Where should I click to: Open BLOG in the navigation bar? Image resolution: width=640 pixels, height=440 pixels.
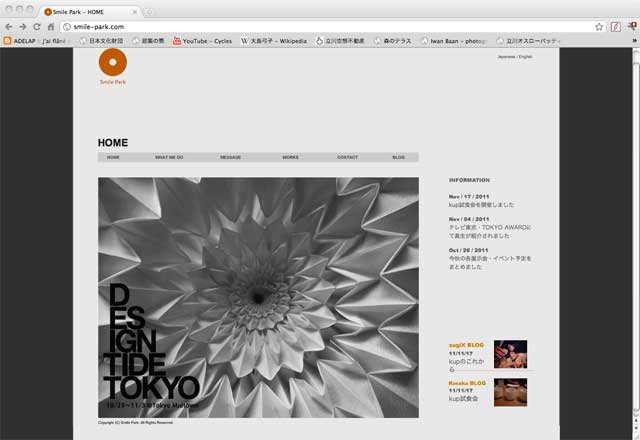(398, 157)
